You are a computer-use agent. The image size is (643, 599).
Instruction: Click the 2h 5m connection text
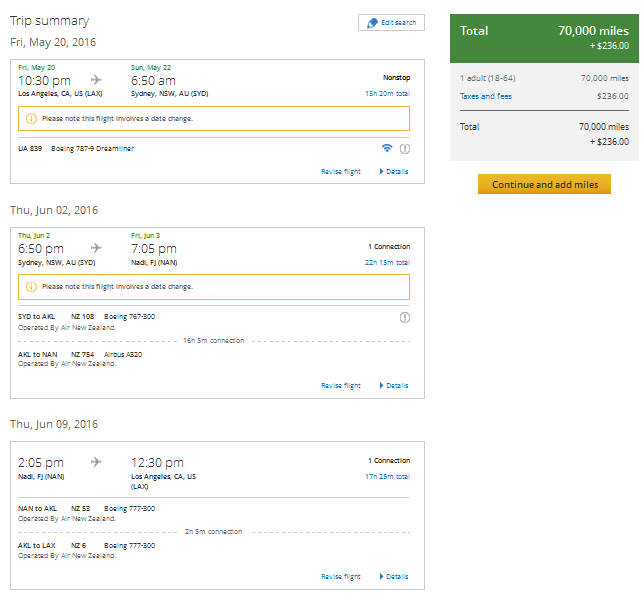tap(214, 531)
